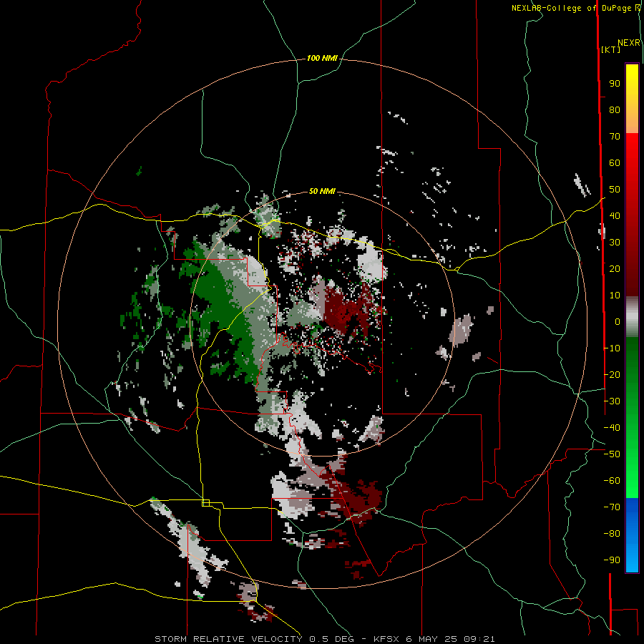The image size is (644, 644).
Task: Select the positive 10 scale value
Action: 615,296
